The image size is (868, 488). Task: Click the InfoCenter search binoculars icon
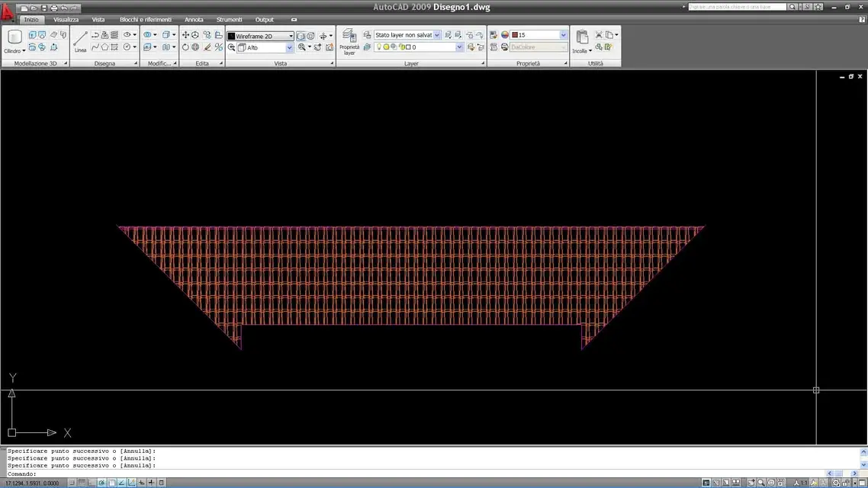[x=792, y=7]
